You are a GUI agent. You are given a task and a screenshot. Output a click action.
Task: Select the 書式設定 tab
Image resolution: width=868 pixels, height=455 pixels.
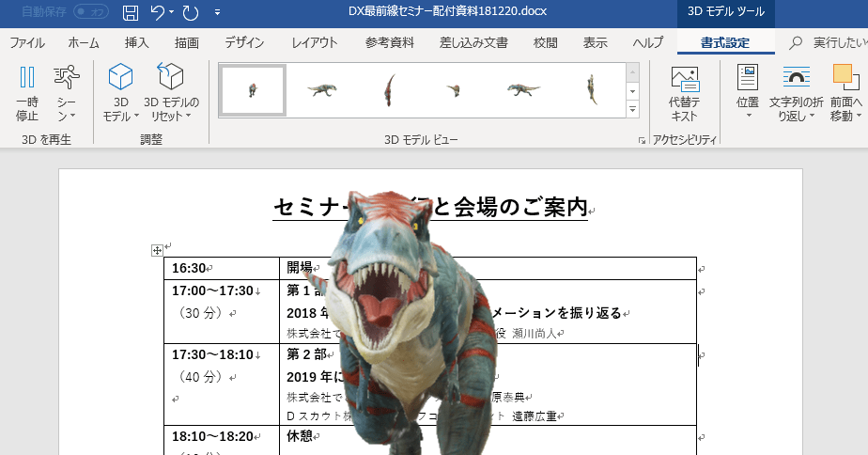(x=725, y=42)
